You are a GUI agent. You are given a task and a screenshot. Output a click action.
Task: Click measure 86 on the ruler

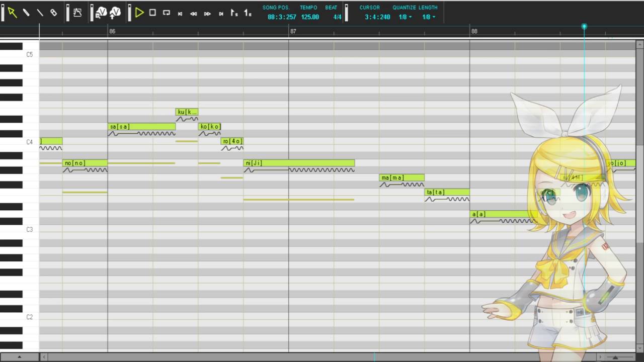click(x=112, y=31)
